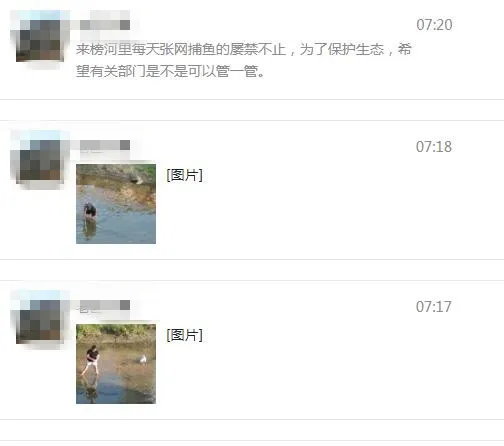Click the 07:17 timestamp

coord(434,307)
